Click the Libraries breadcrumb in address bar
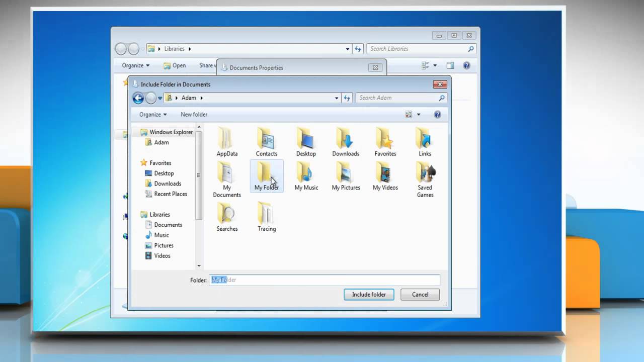The height and width of the screenshot is (362, 644). tap(175, 49)
